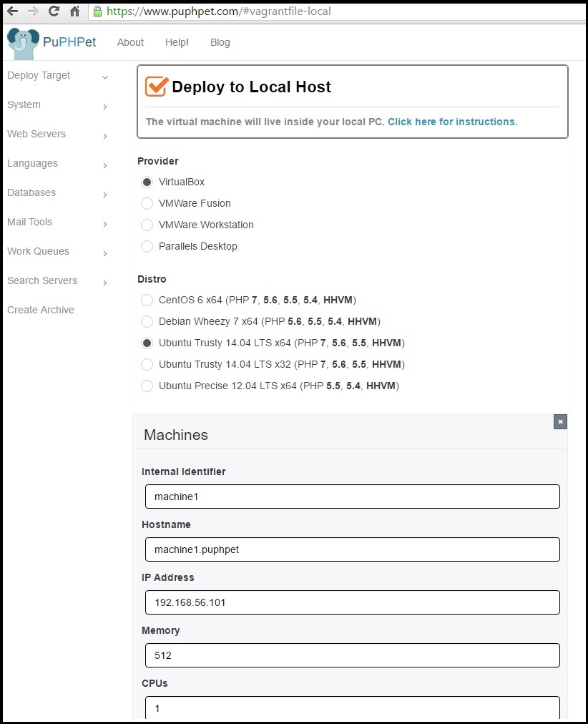
Task: Expand the Databases section chevron
Action: [x=105, y=195]
